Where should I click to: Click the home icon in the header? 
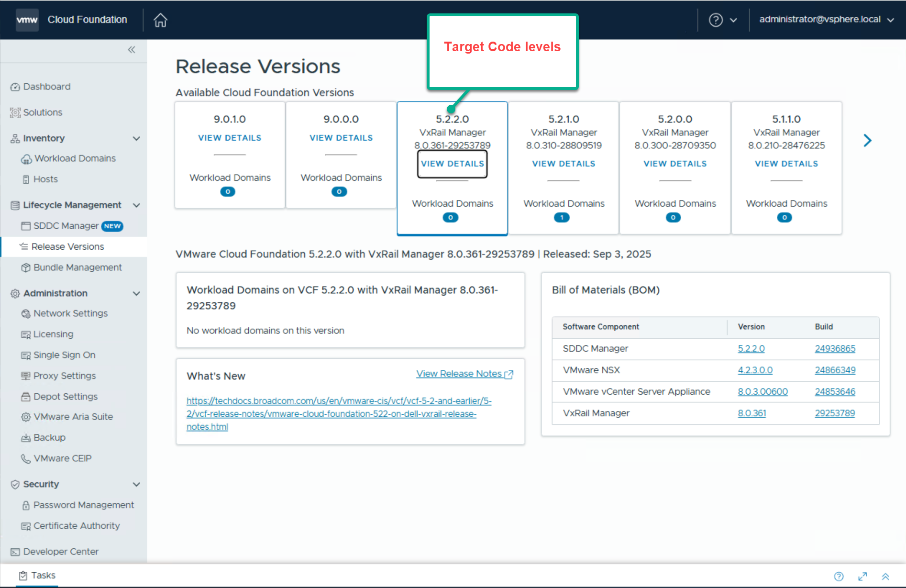(x=160, y=20)
